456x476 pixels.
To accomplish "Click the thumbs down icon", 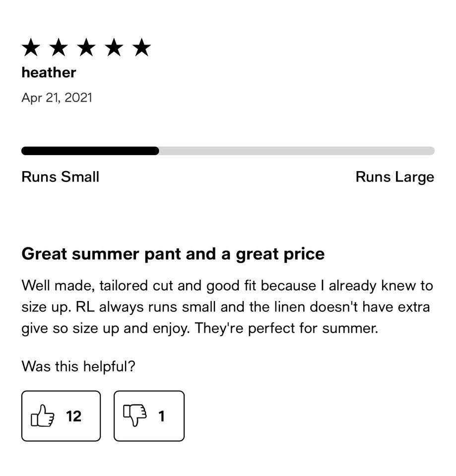I will 135,416.
